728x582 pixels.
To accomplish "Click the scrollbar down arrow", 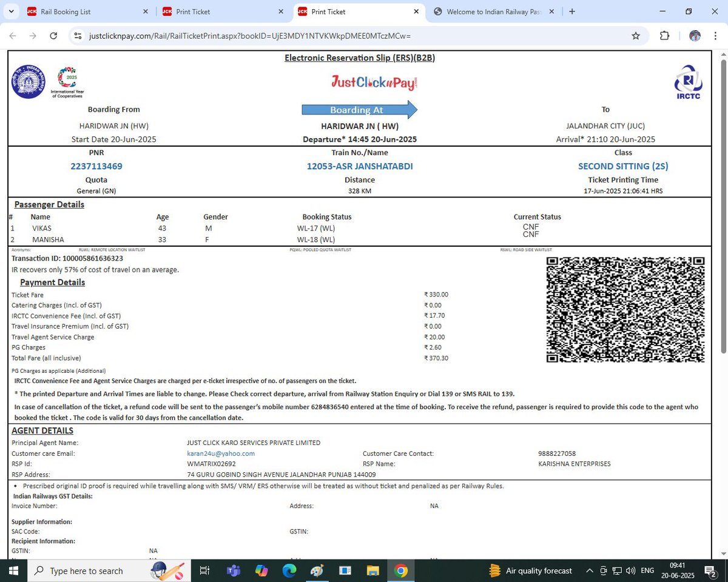I will click(723, 554).
